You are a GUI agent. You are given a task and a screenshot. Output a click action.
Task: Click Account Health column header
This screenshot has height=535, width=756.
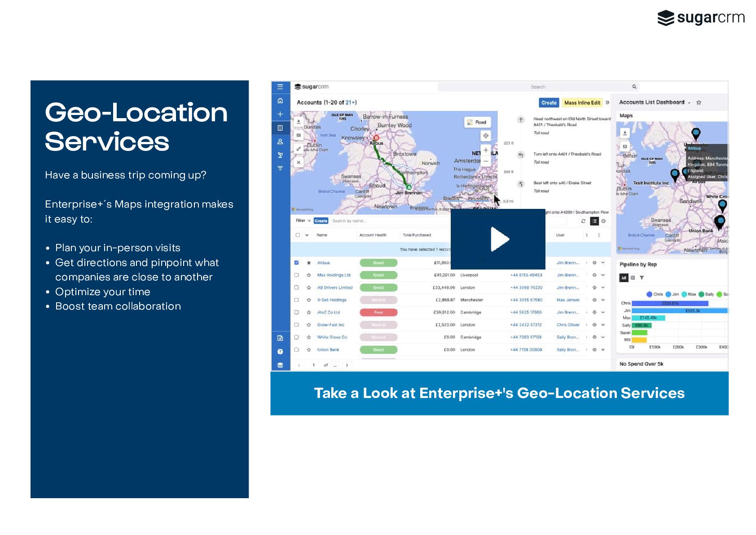click(x=373, y=235)
